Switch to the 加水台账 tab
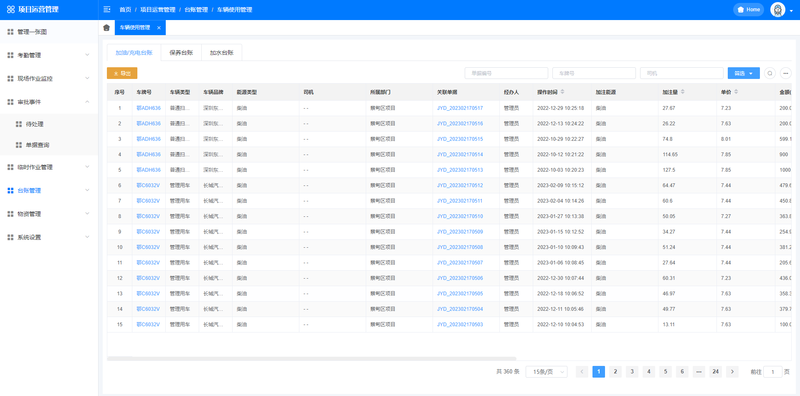Viewport: 800px width, 396px height. (x=221, y=53)
